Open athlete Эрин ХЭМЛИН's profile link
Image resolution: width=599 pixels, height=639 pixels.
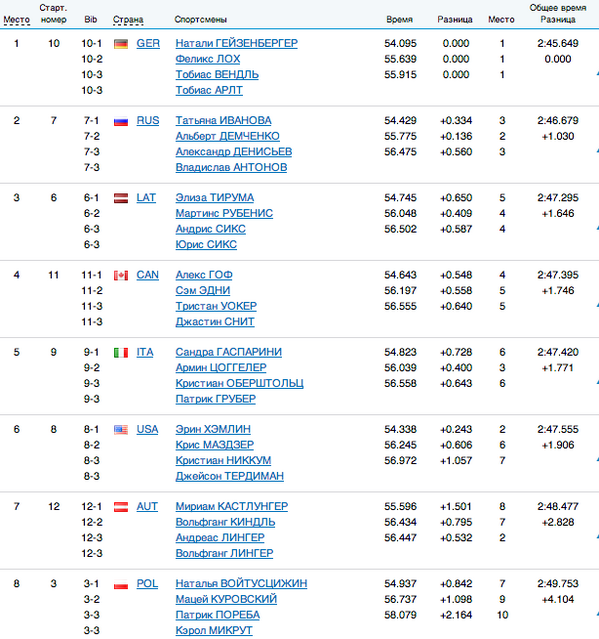tap(213, 429)
